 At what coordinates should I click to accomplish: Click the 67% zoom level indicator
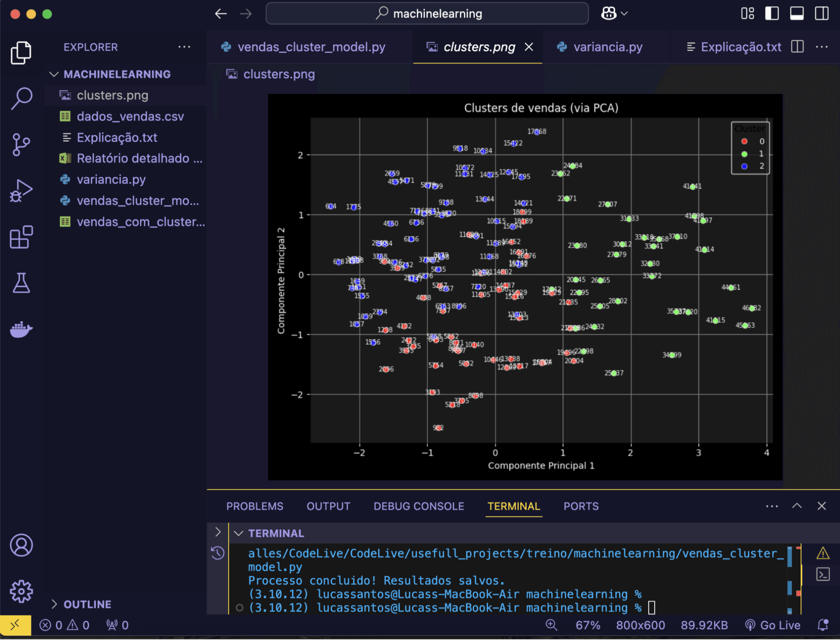coord(587,625)
